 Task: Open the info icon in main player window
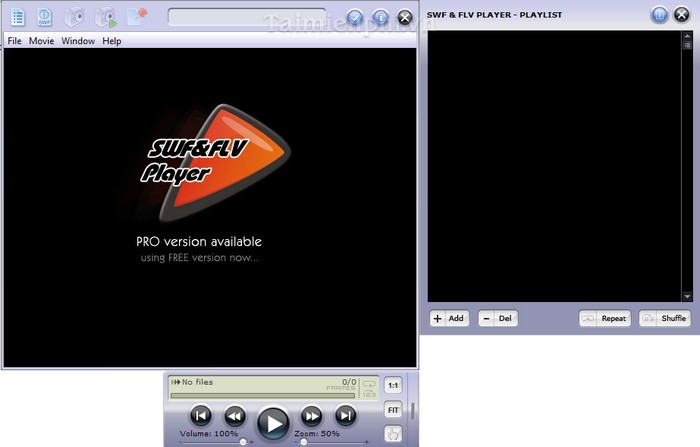380,17
